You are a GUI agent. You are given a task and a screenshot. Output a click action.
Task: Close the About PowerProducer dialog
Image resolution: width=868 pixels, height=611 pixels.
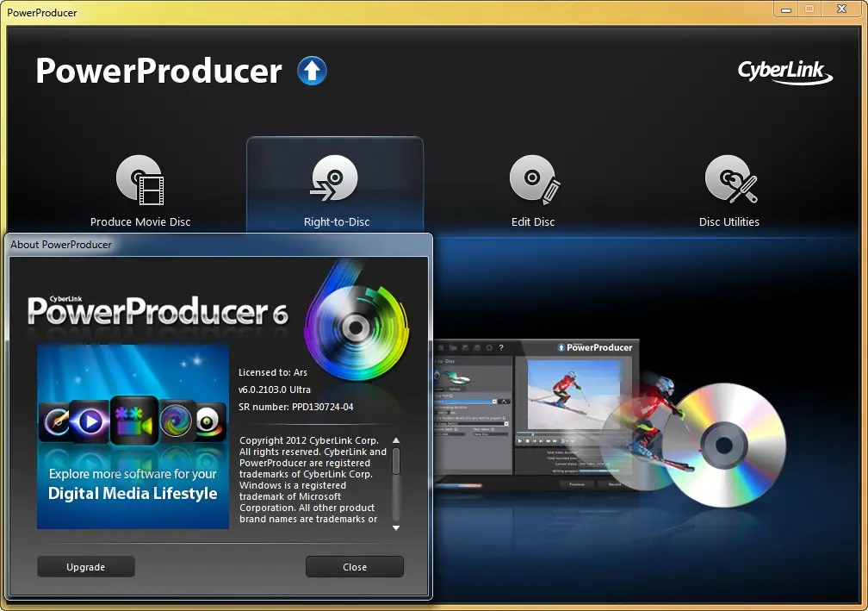pyautogui.click(x=354, y=567)
